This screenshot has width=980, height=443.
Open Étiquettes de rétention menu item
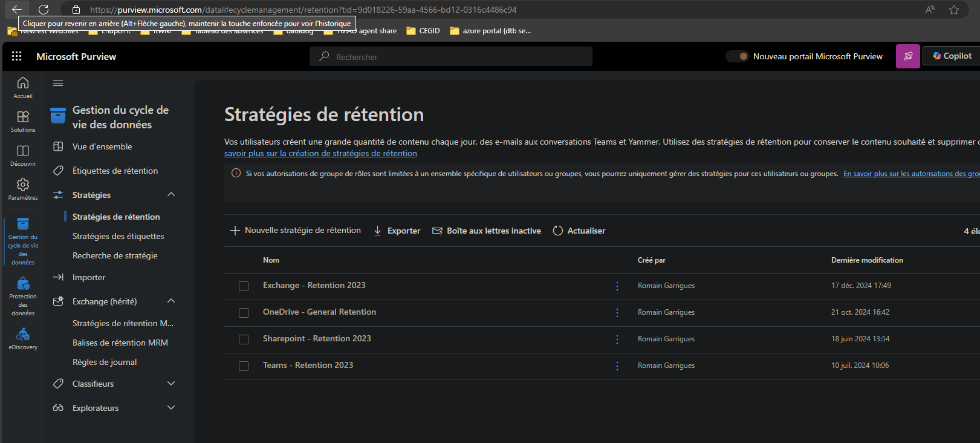(x=115, y=171)
